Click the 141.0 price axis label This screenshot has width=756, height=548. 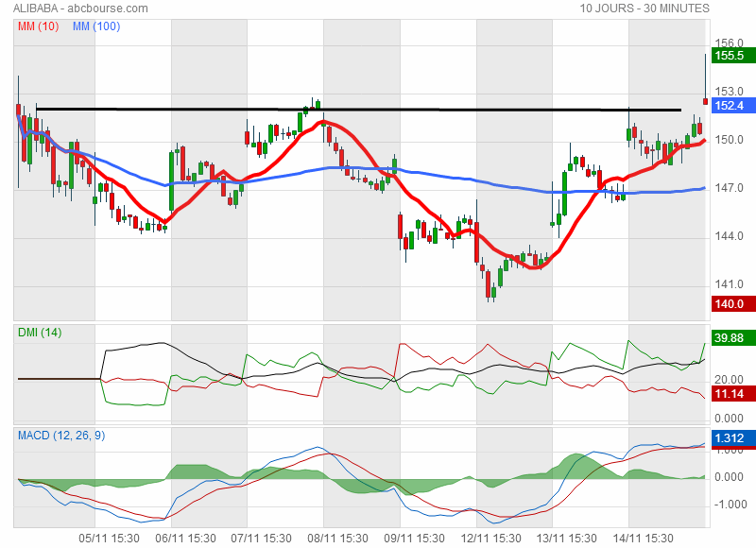[729, 284]
